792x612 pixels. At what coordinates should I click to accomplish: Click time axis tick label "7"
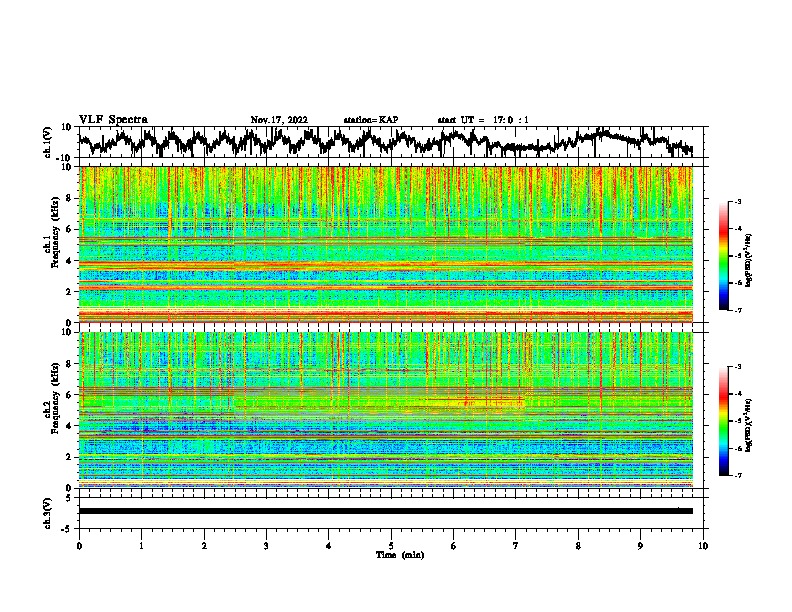516,546
